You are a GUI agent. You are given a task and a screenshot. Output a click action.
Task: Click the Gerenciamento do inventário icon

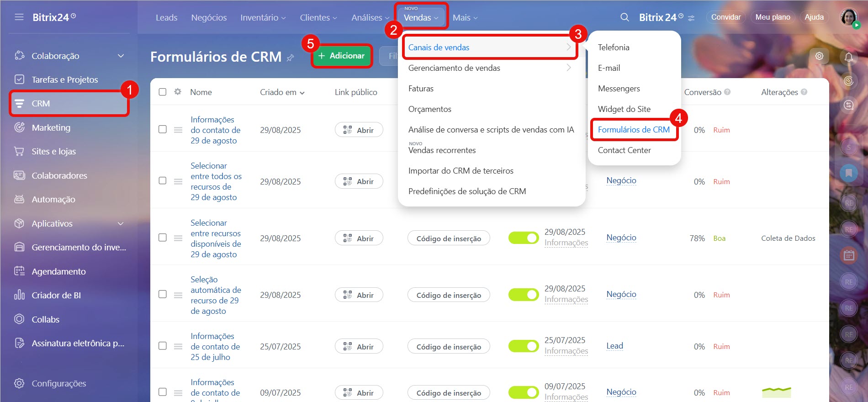coord(20,247)
